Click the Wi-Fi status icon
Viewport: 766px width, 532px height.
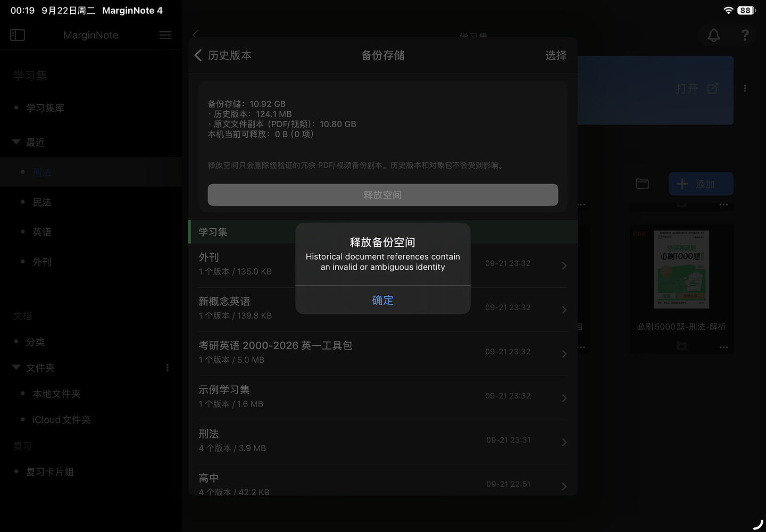click(x=729, y=10)
